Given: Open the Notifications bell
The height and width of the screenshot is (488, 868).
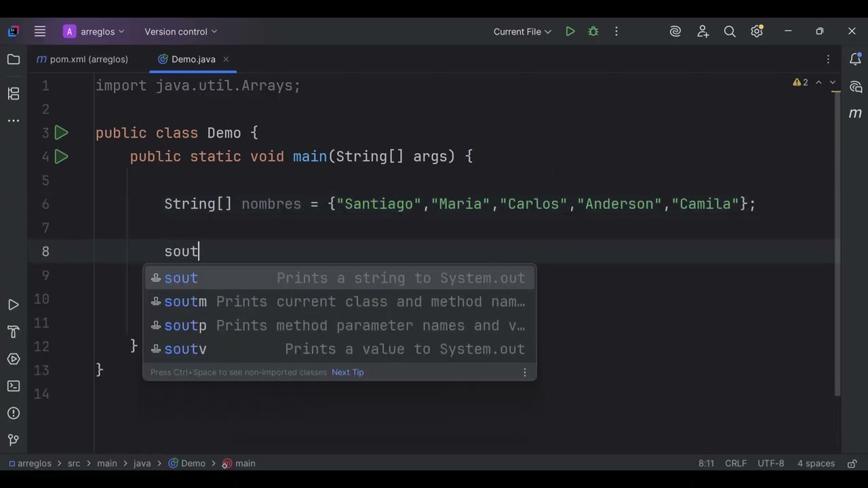Looking at the screenshot, I should pyautogui.click(x=855, y=60).
